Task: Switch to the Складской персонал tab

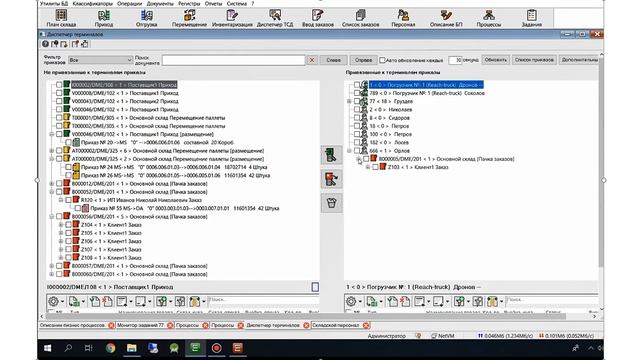Action: [336, 325]
